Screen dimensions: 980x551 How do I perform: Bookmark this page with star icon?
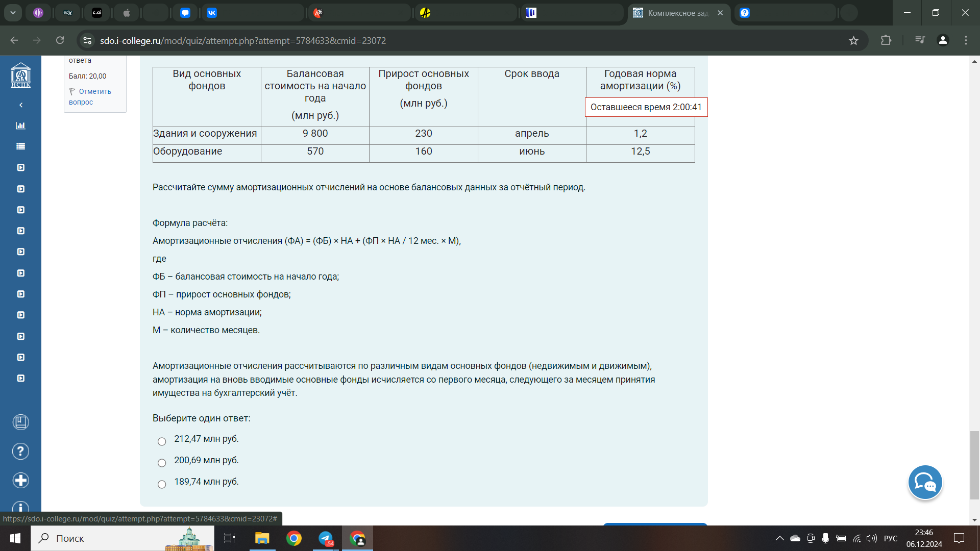(x=853, y=40)
